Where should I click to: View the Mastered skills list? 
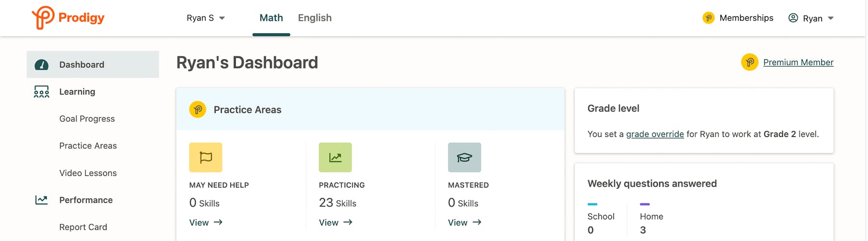464,222
